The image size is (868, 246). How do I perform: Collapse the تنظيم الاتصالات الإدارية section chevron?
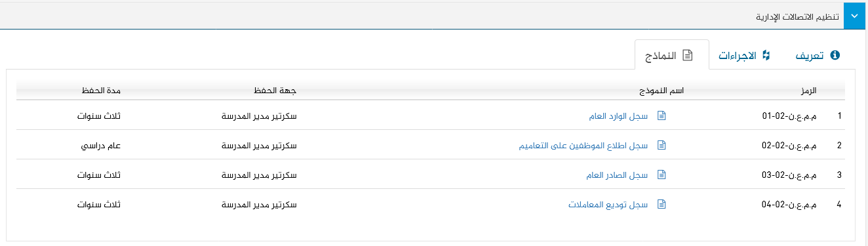(856, 16)
